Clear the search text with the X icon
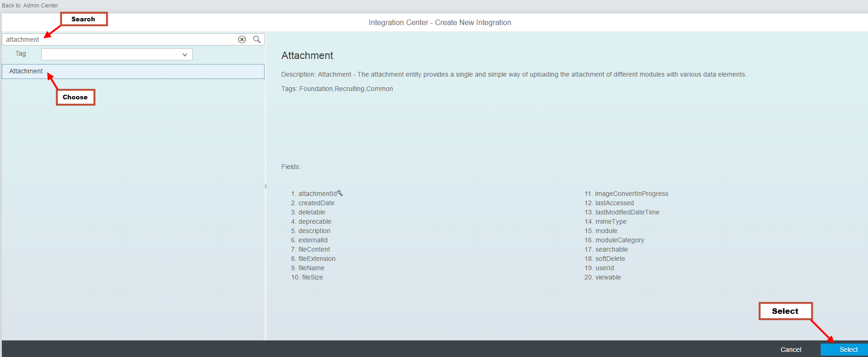868x357 pixels. pyautogui.click(x=242, y=39)
